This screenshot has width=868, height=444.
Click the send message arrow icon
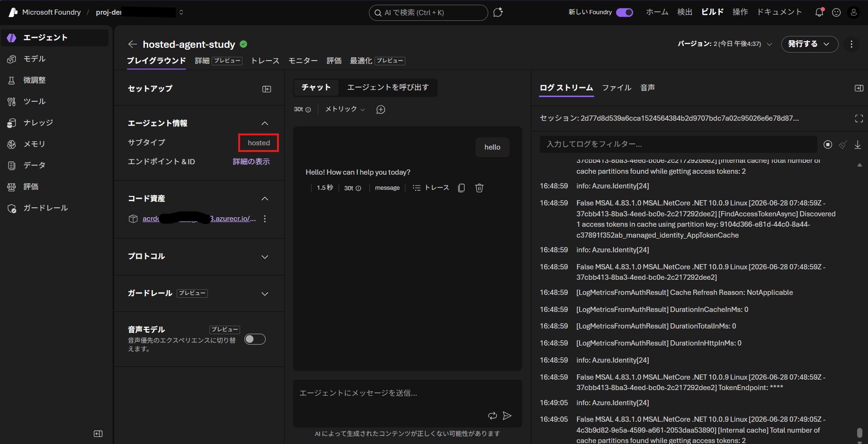507,416
